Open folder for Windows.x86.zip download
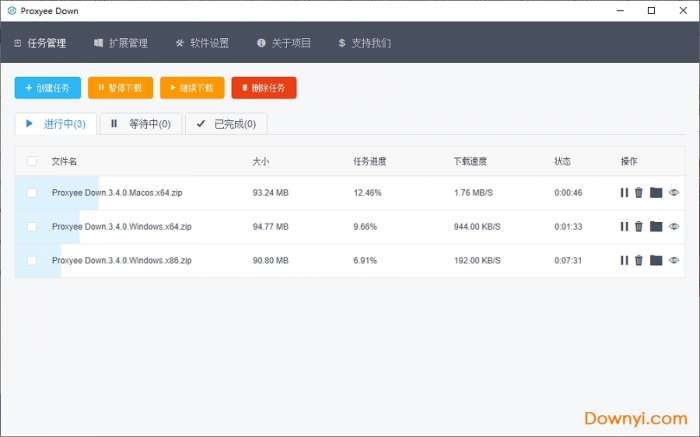 click(x=656, y=260)
